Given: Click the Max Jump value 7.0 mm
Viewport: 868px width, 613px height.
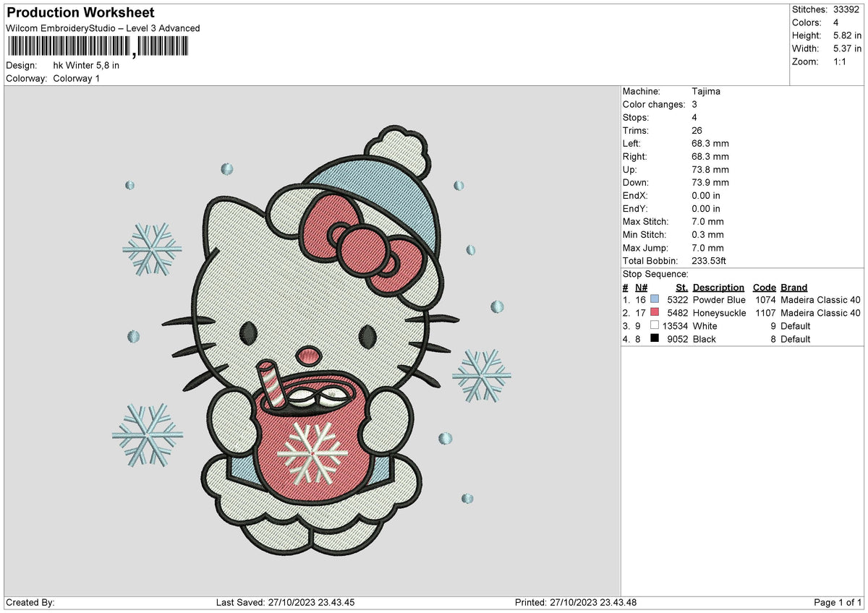Looking at the screenshot, I should point(707,247).
